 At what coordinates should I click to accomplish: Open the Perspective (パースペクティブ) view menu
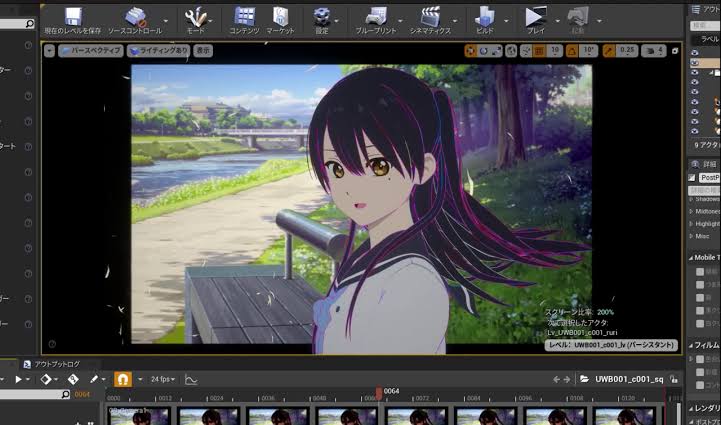pos(91,51)
